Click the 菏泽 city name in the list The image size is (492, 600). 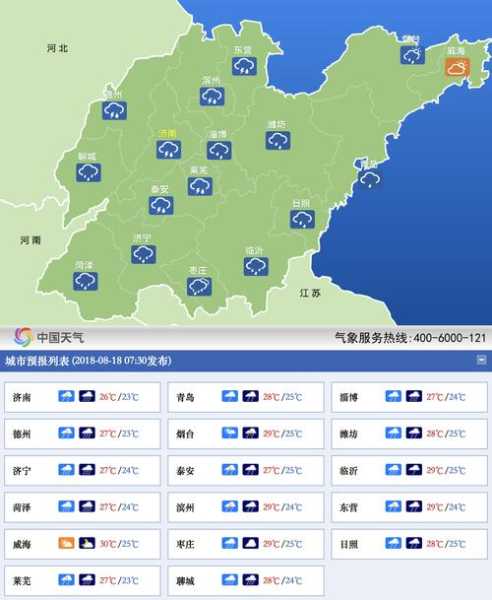[x=22, y=507]
